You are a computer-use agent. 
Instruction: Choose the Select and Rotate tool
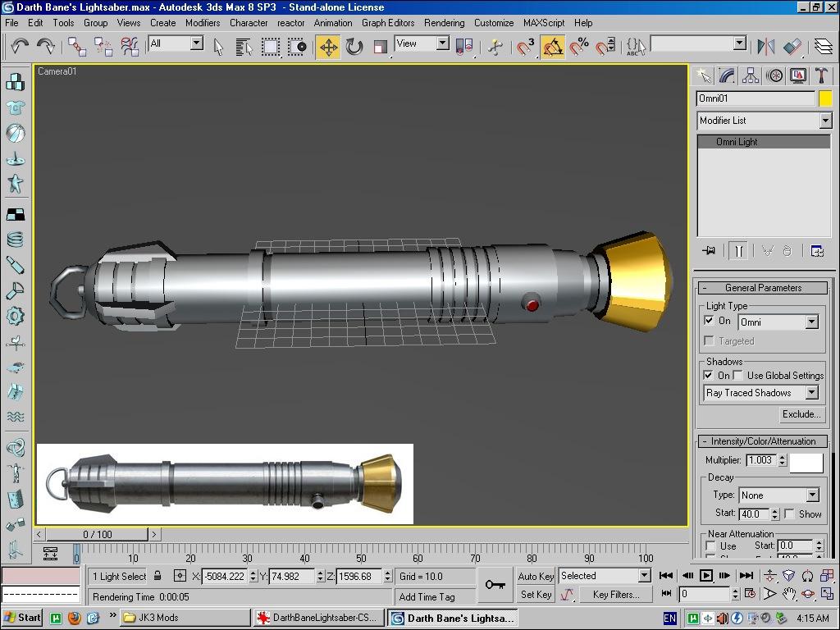[354, 46]
